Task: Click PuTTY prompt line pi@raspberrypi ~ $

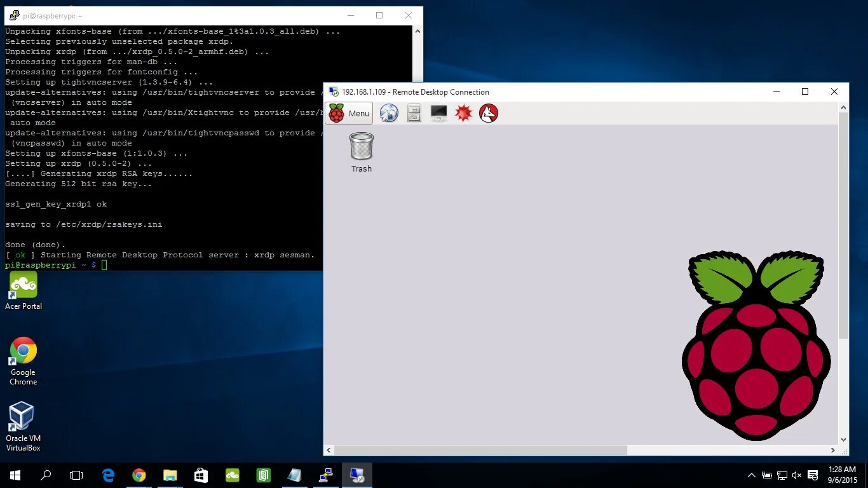Action: coord(51,265)
